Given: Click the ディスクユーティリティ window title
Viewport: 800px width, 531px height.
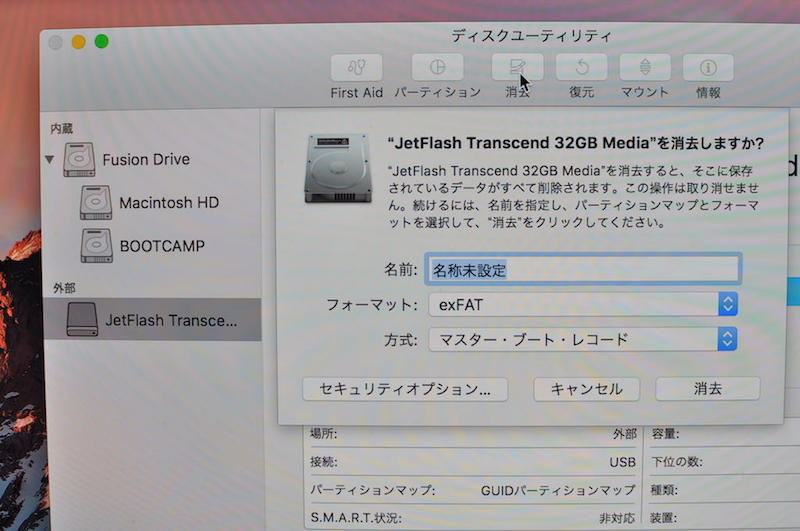Looking at the screenshot, I should coord(531,36).
